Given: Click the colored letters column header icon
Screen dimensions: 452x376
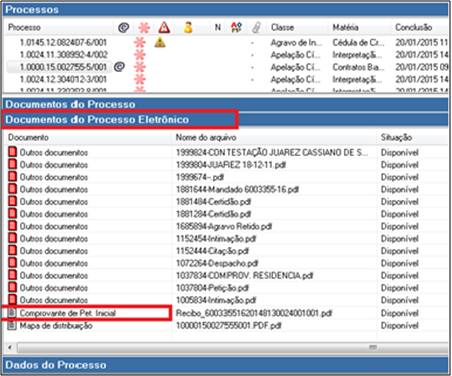Looking at the screenshot, I should coord(236,27).
